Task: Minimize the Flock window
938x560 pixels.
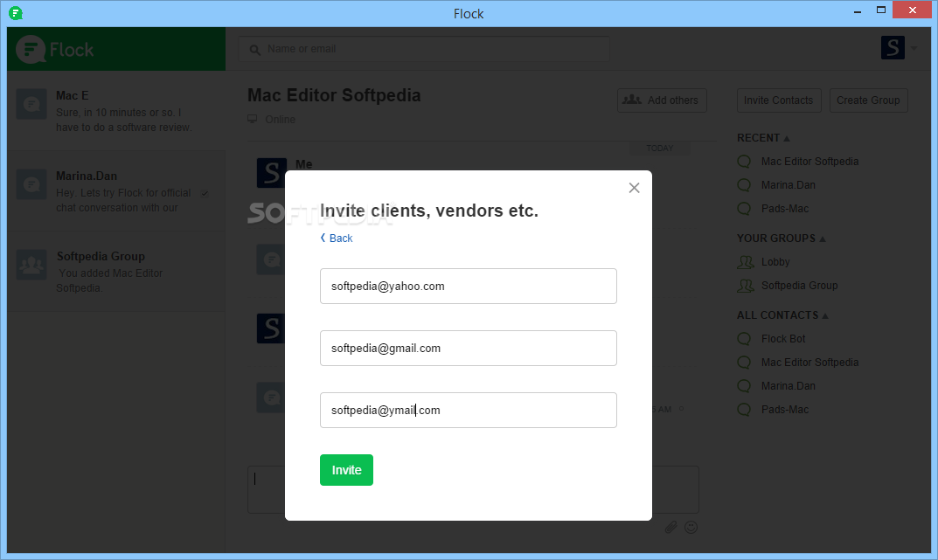Action: coord(858,10)
